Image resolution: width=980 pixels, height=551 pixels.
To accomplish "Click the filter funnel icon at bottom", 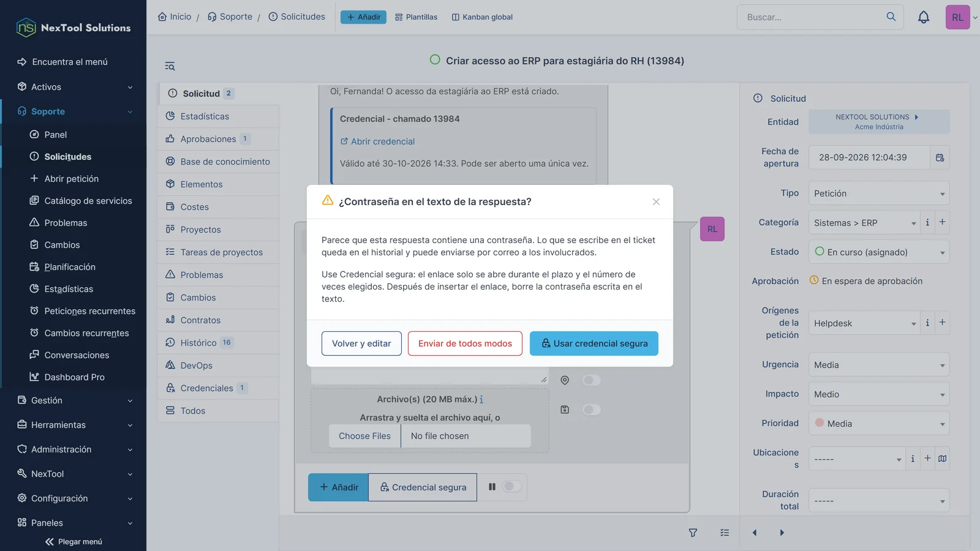I will [693, 533].
